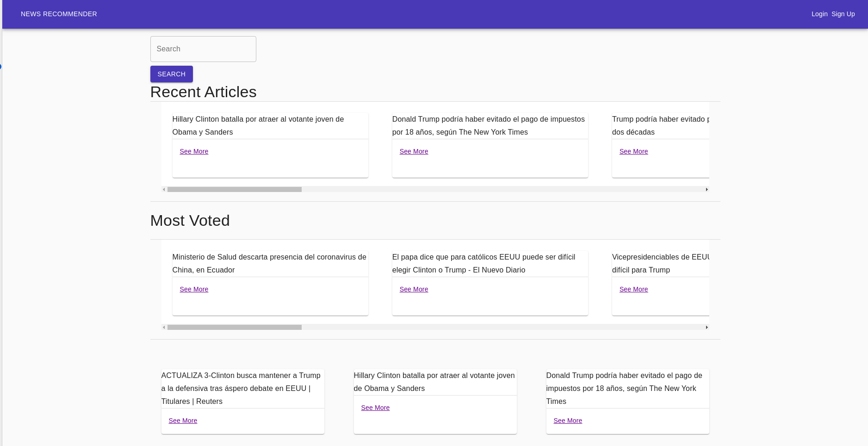Click bottom card title 'Hillary Clinton batalla por atraer'
Screen dimensions: 868x446
pyautogui.click(x=434, y=382)
